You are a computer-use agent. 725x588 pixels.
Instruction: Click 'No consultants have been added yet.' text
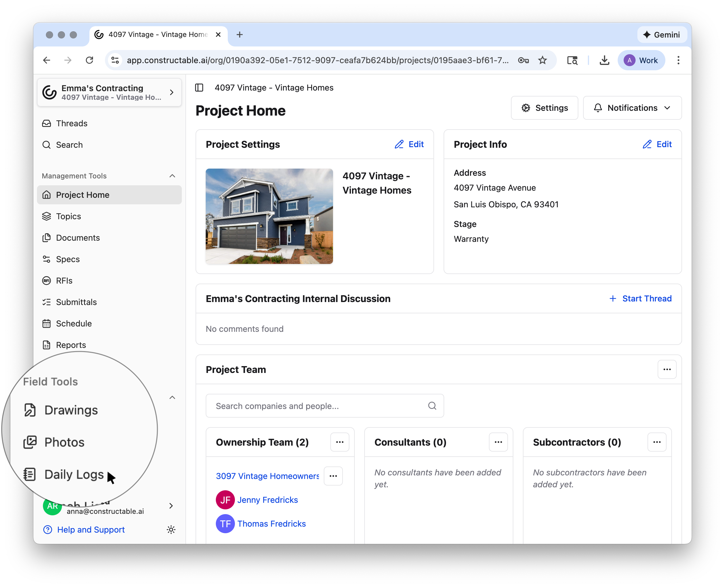coord(438,478)
